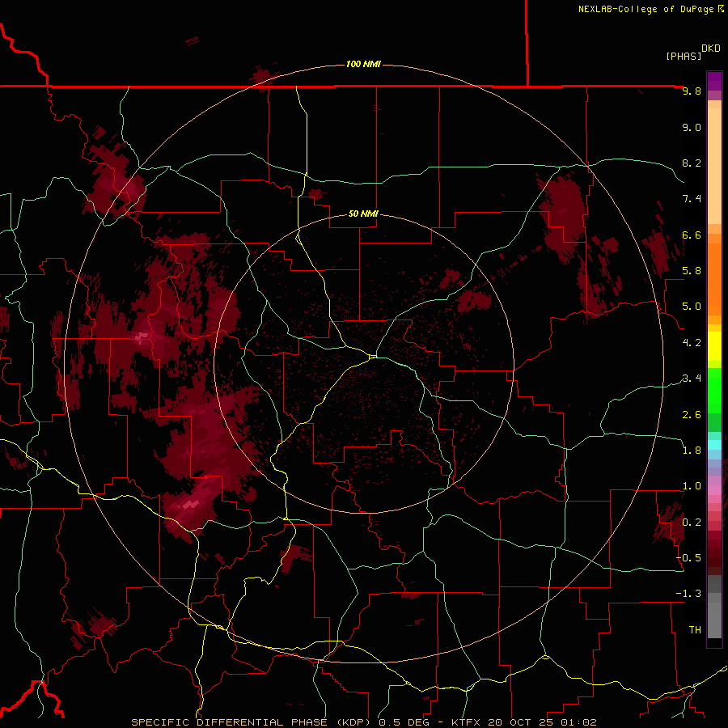Click the 4.2 value on color scale
Image resolution: width=728 pixels, height=728 pixels.
[x=692, y=343]
